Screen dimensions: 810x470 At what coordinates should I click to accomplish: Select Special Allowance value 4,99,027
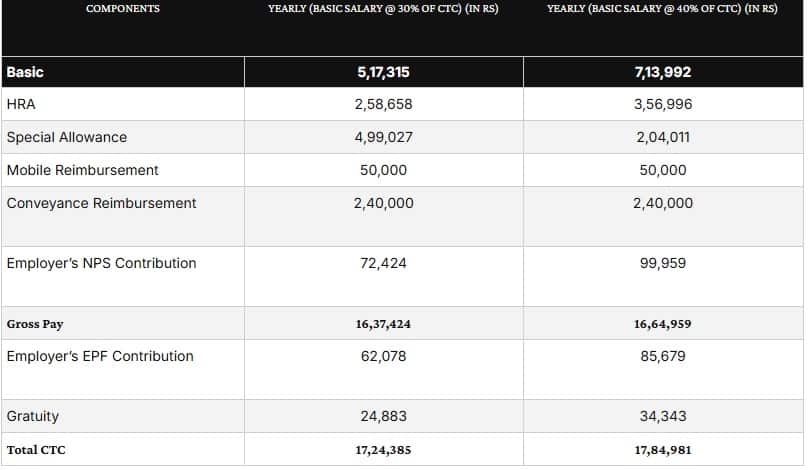pyautogui.click(x=383, y=137)
